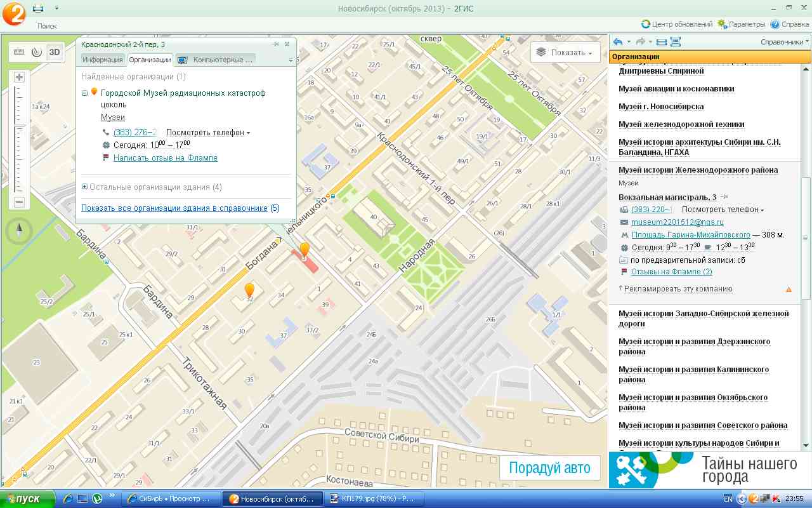Screen dimensions: 812x508
Task: Click the map zoom slider track
Action: 19,140
